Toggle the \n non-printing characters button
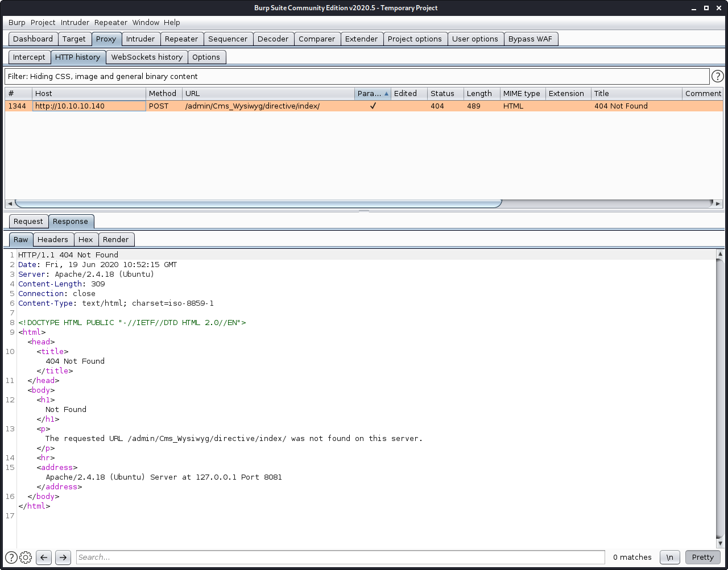The image size is (728, 570). (670, 557)
